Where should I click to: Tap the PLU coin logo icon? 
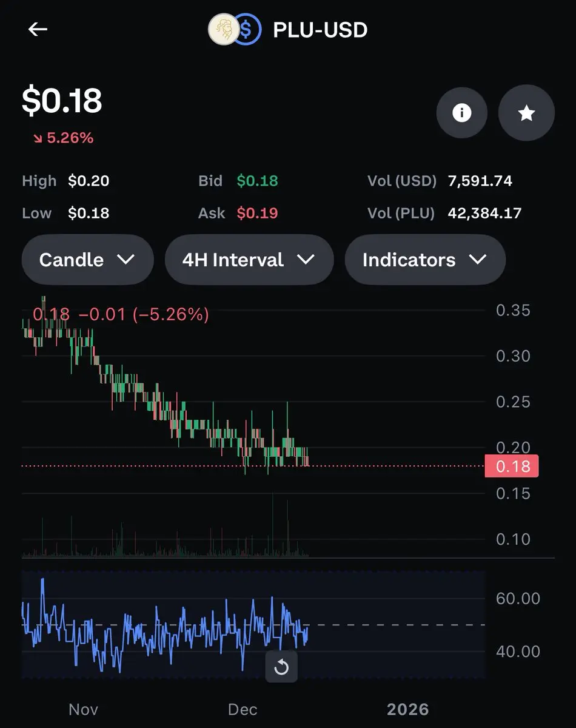[223, 29]
